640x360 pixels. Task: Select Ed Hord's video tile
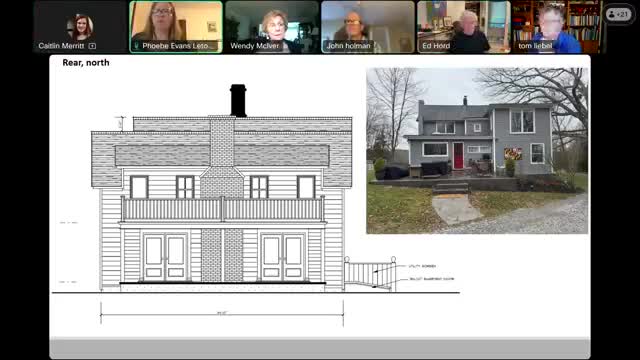(x=464, y=27)
